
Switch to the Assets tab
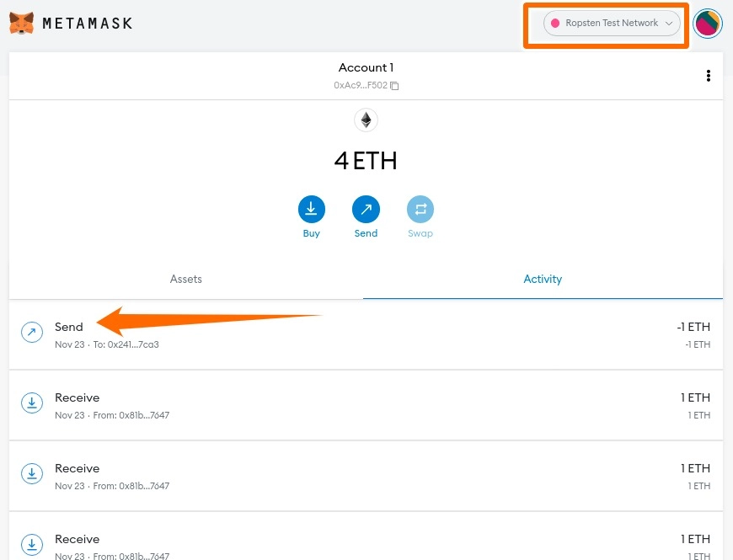185,279
